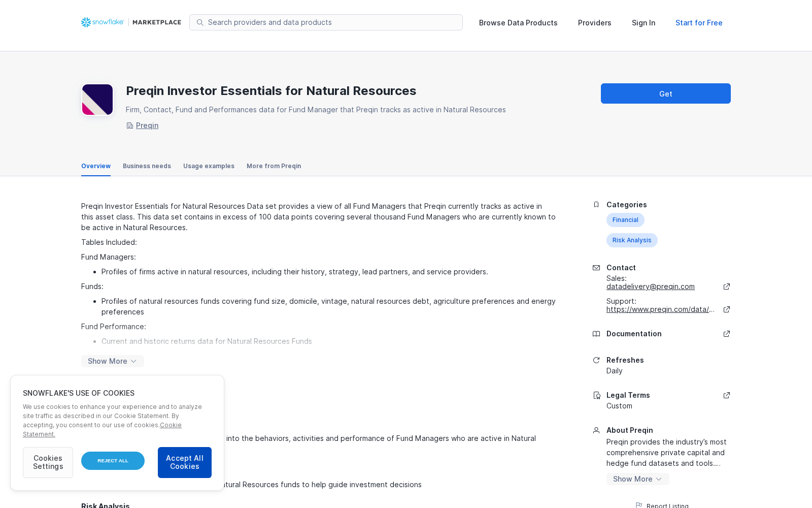The width and height of the screenshot is (812, 508).
Task: Open the Business needs tab
Action: 147,166
